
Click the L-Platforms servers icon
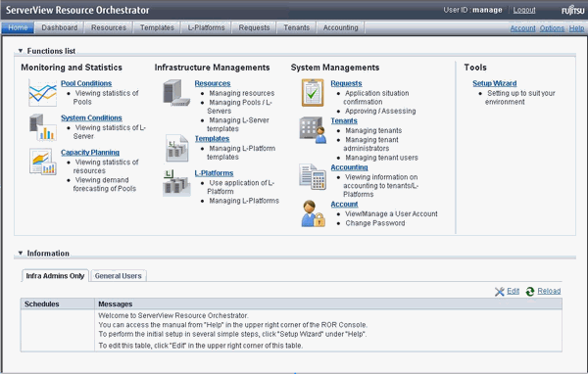tap(176, 183)
